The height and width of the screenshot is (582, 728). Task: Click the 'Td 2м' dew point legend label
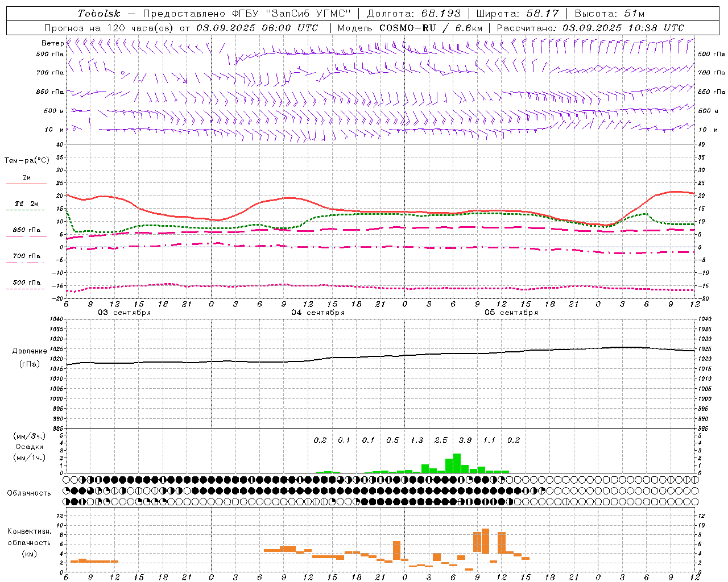click(26, 203)
